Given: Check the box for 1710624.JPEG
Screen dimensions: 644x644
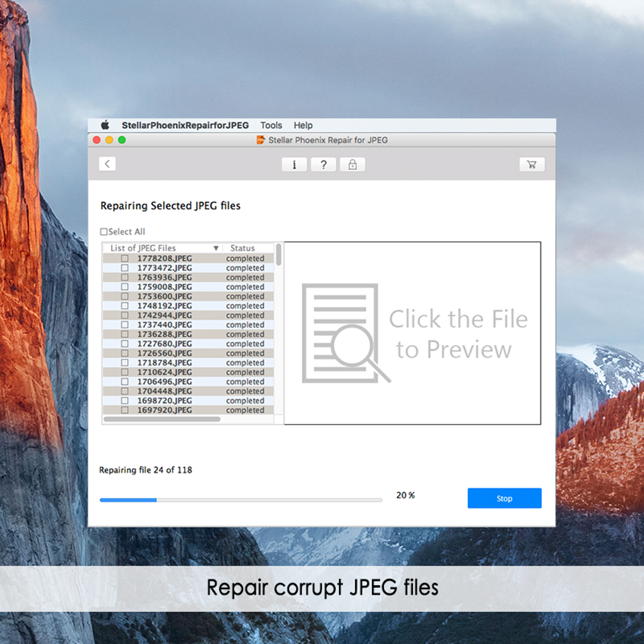Looking at the screenshot, I should click(125, 372).
